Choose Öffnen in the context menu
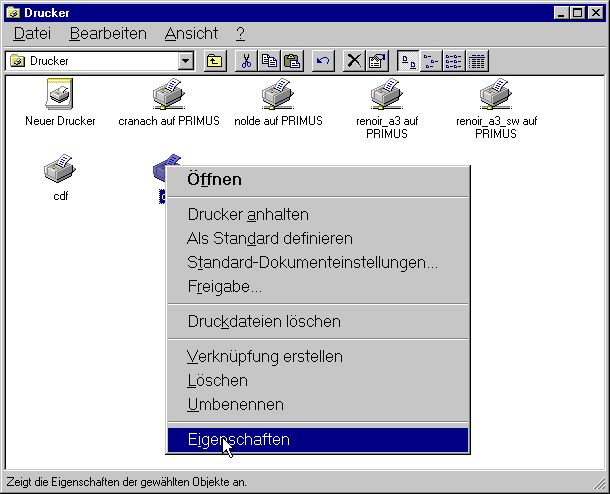Screen dimensions: 610x494 point(318,180)
